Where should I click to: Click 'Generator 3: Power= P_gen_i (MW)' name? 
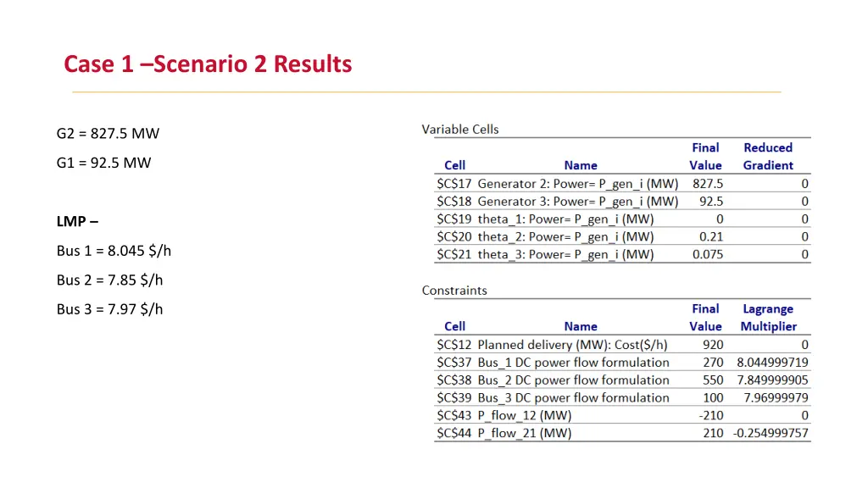[x=578, y=202]
